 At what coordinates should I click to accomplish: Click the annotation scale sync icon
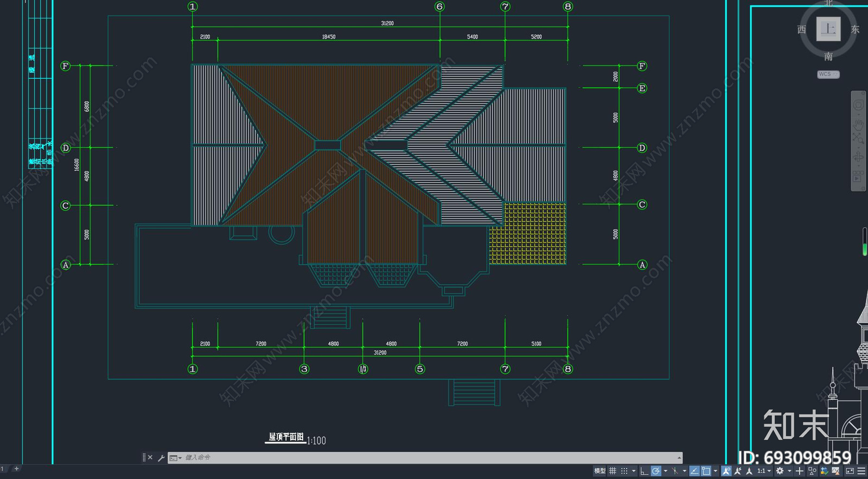click(x=749, y=471)
